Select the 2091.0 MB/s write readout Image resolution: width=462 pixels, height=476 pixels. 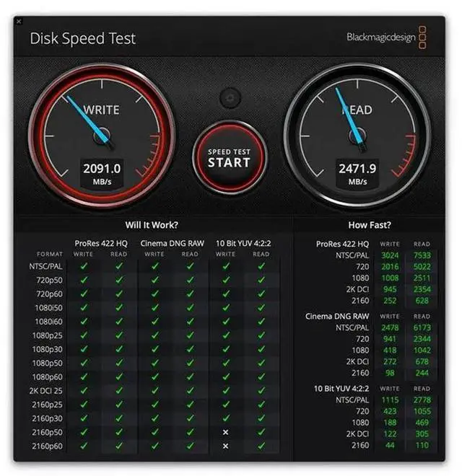click(x=102, y=174)
